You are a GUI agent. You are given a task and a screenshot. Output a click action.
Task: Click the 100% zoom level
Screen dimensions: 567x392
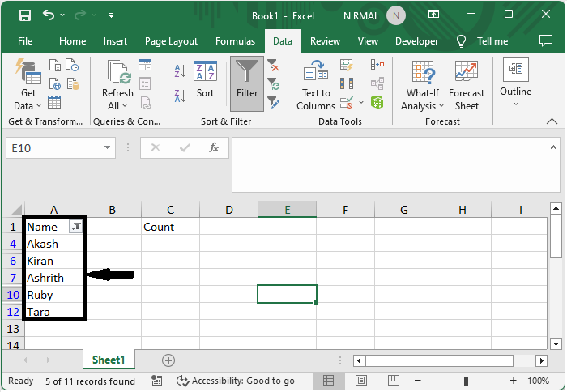coord(538,381)
